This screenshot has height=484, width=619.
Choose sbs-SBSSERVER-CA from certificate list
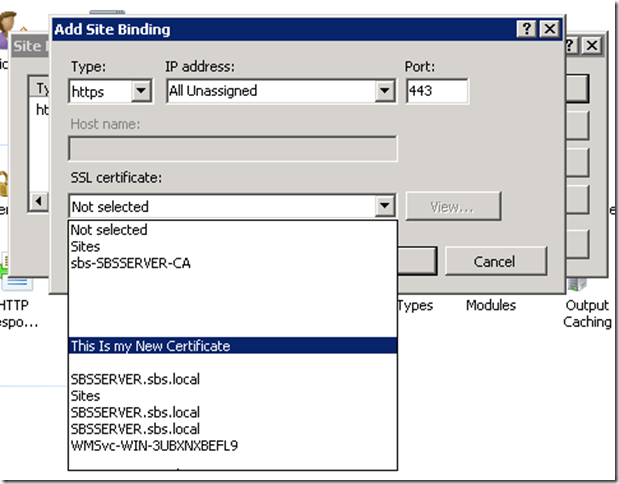(130, 263)
